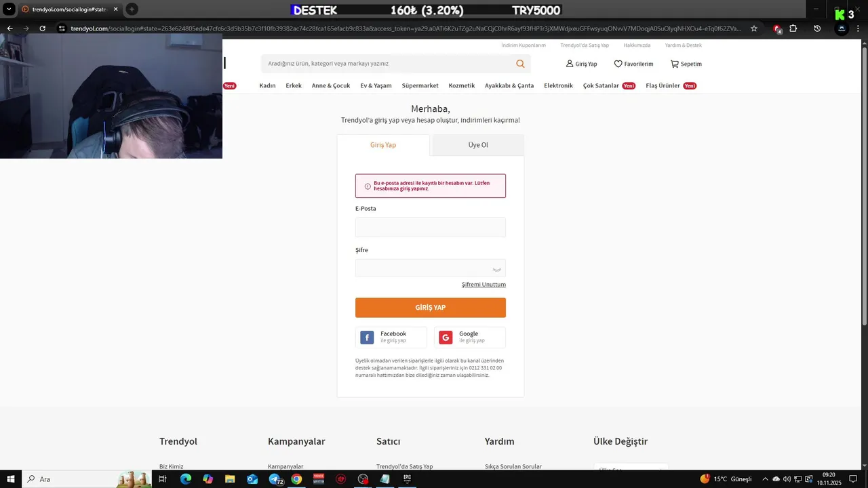Focus the Şifre password field
This screenshot has height=488, width=868.
[x=431, y=268]
